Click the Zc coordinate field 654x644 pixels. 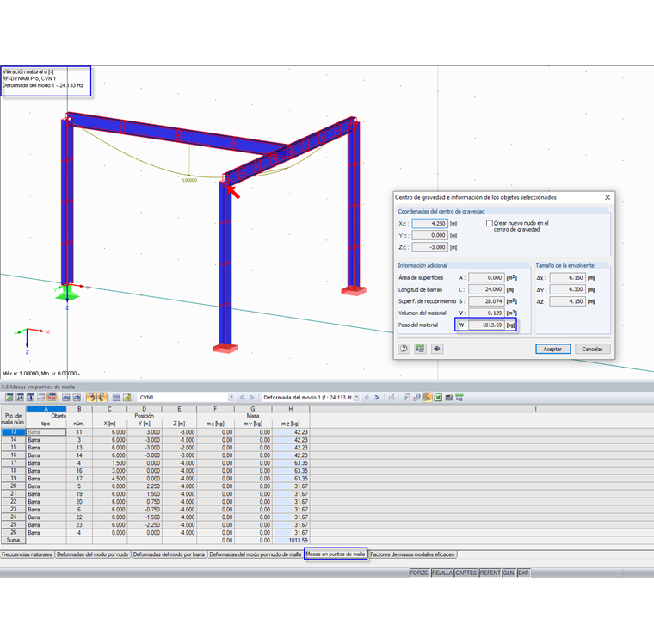[x=430, y=247]
